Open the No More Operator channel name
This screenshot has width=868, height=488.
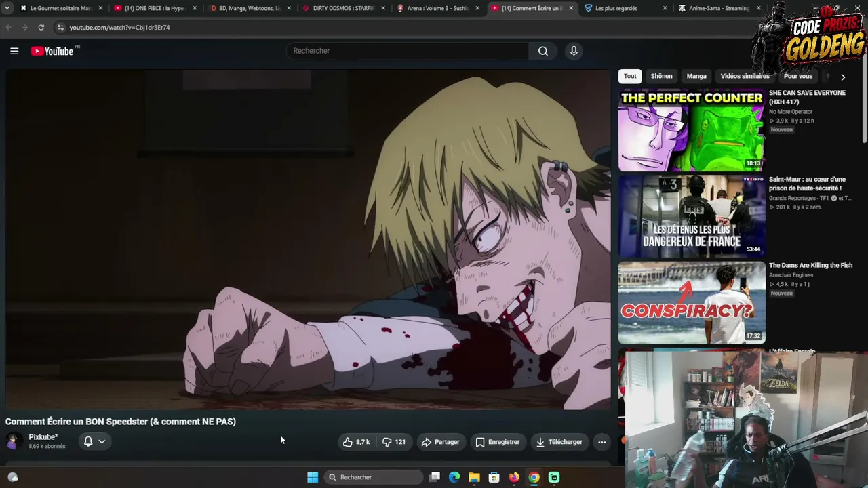791,112
